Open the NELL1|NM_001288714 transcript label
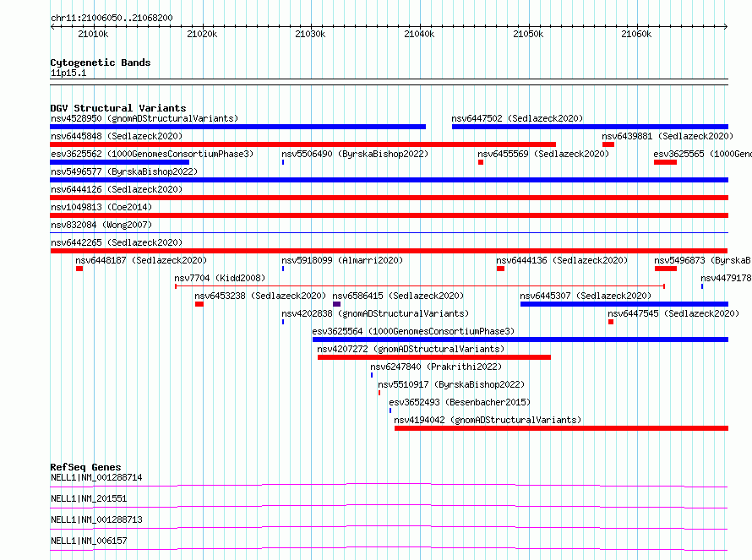The height and width of the screenshot is (560, 752). click(96, 477)
